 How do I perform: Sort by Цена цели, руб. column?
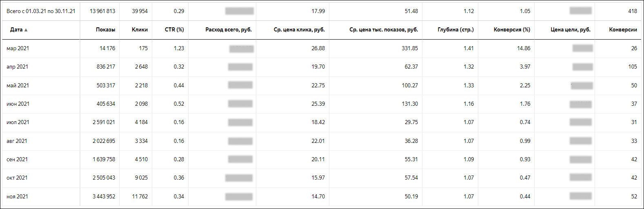[570, 30]
